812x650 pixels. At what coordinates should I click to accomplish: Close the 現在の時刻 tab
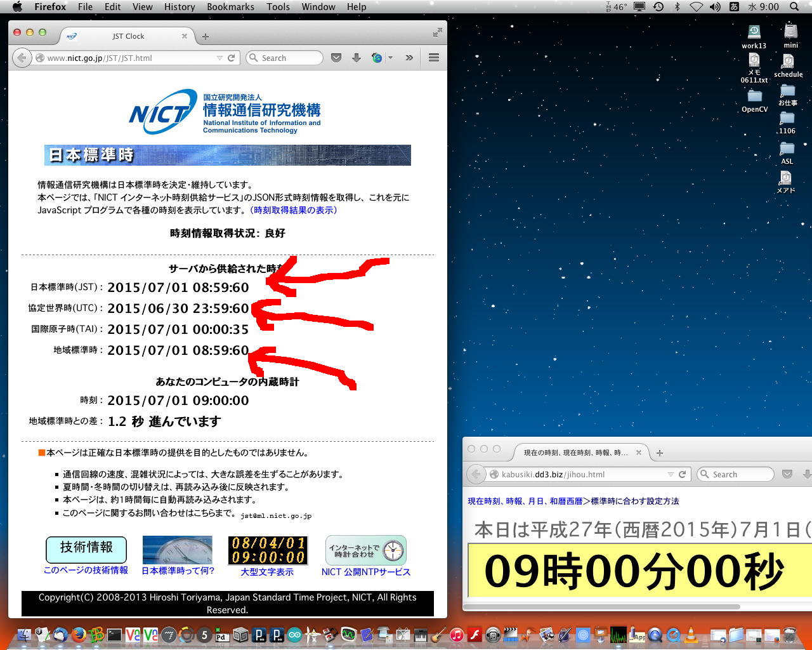pyautogui.click(x=639, y=453)
